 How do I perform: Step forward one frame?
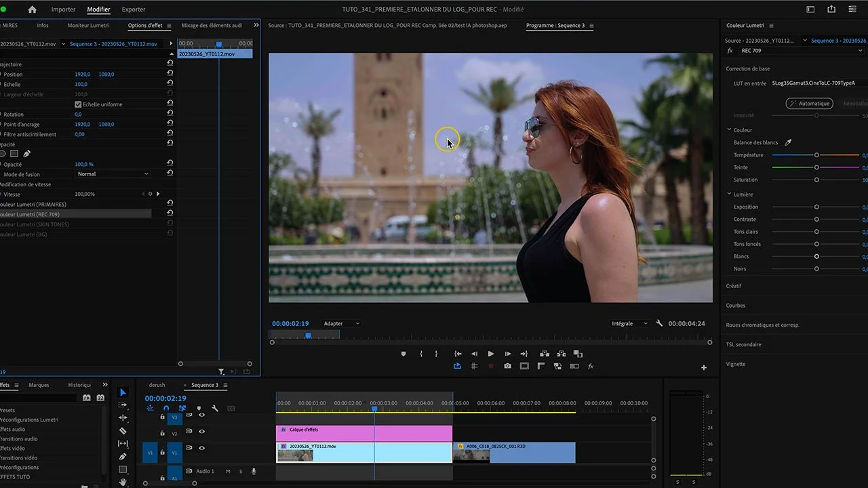coord(507,354)
